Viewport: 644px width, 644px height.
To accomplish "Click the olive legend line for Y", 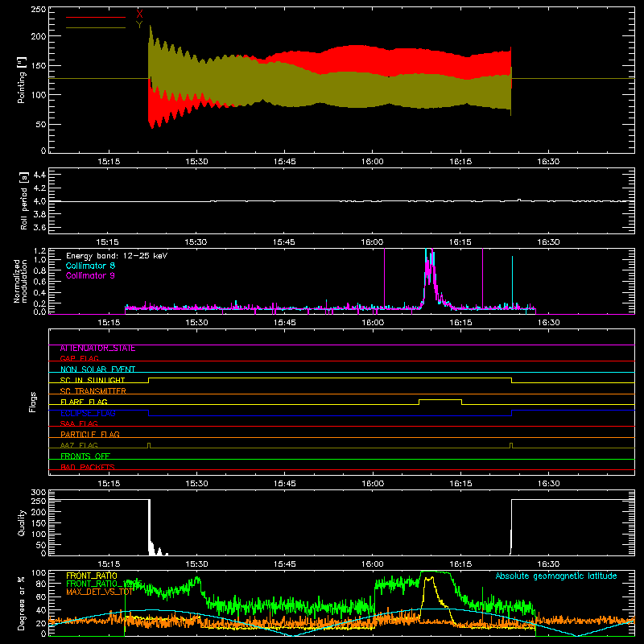I will click(x=96, y=27).
